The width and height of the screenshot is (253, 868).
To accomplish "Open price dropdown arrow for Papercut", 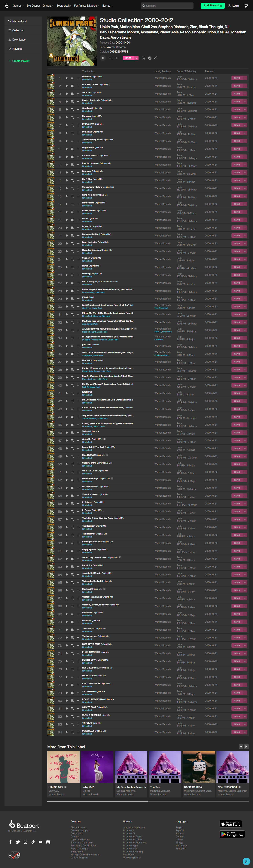I will pyautogui.click(x=245, y=78).
